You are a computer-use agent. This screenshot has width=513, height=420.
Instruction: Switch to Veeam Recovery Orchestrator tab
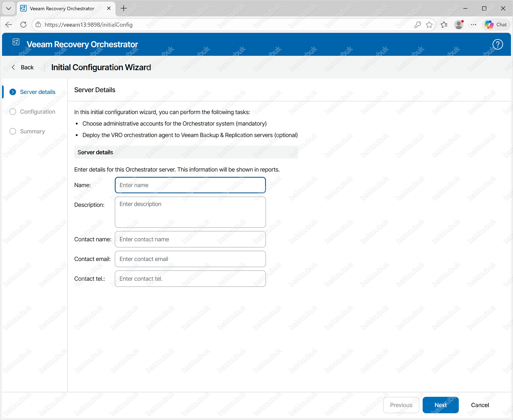(x=62, y=8)
